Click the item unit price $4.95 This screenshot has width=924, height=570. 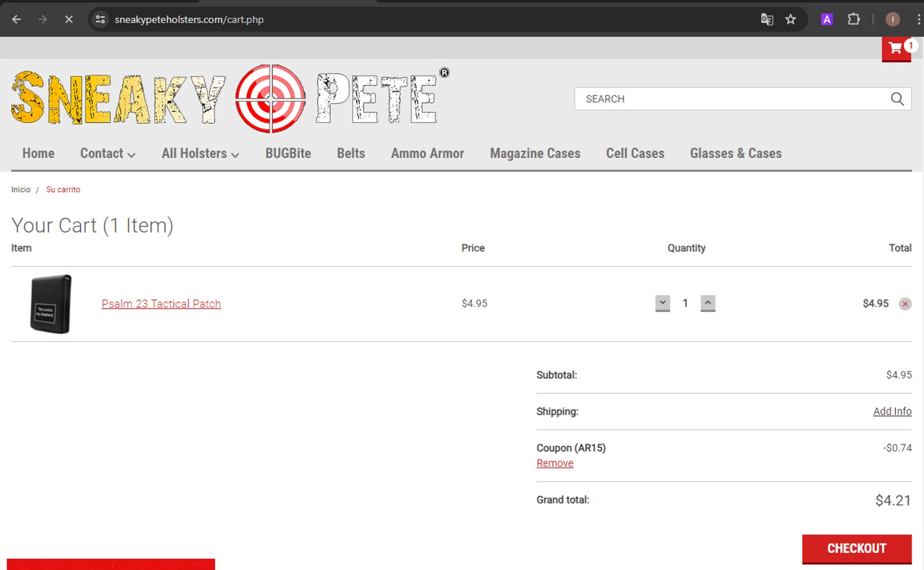point(474,303)
